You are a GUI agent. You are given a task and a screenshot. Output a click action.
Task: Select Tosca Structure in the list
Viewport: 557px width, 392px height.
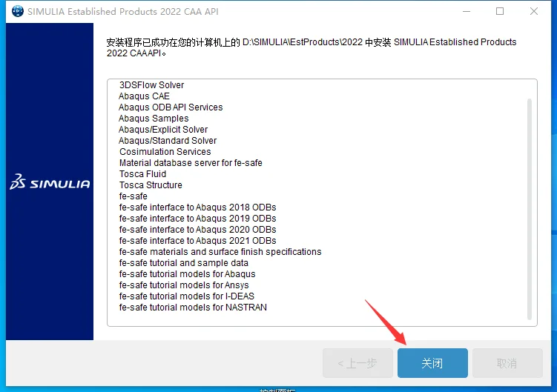(x=151, y=185)
